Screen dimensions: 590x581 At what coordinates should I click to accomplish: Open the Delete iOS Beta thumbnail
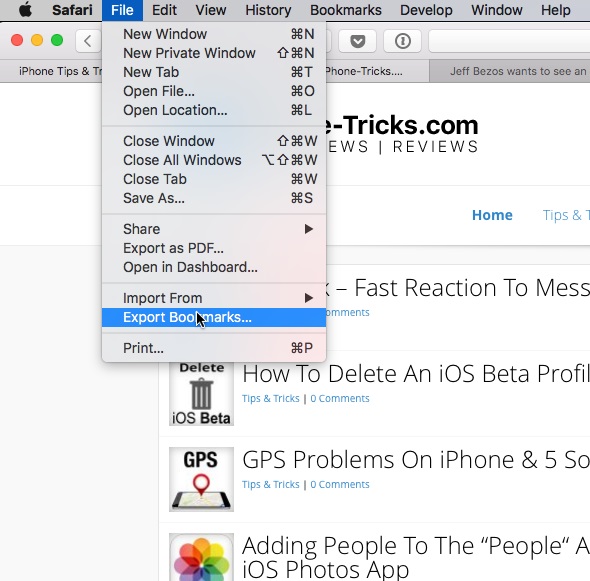click(201, 394)
